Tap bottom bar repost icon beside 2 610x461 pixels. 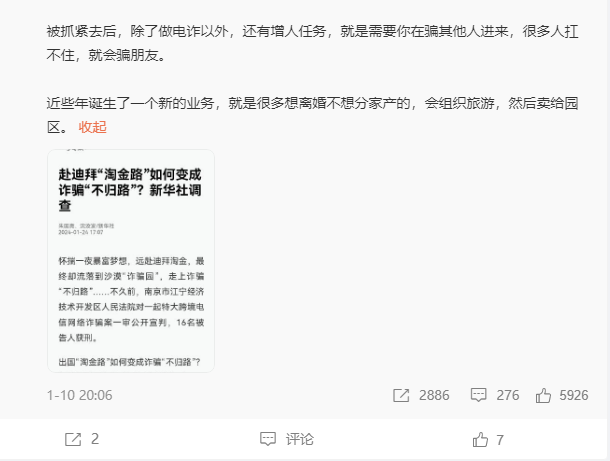point(73,440)
